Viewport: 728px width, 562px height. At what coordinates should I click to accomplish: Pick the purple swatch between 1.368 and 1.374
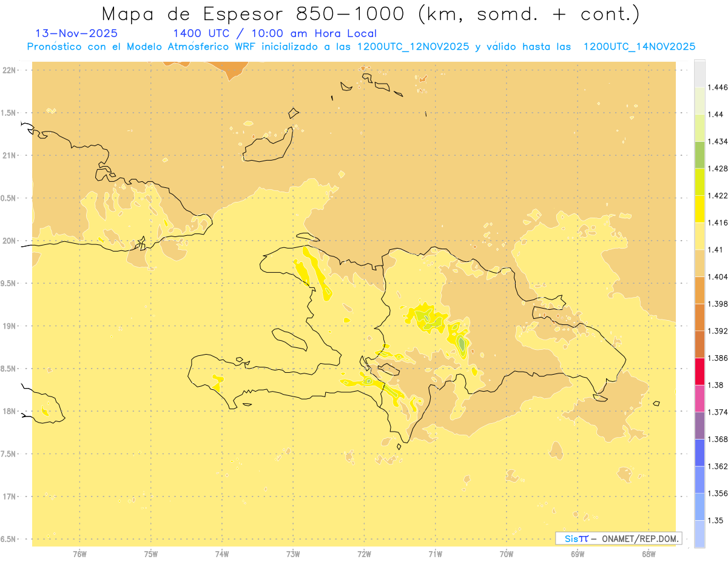point(699,426)
